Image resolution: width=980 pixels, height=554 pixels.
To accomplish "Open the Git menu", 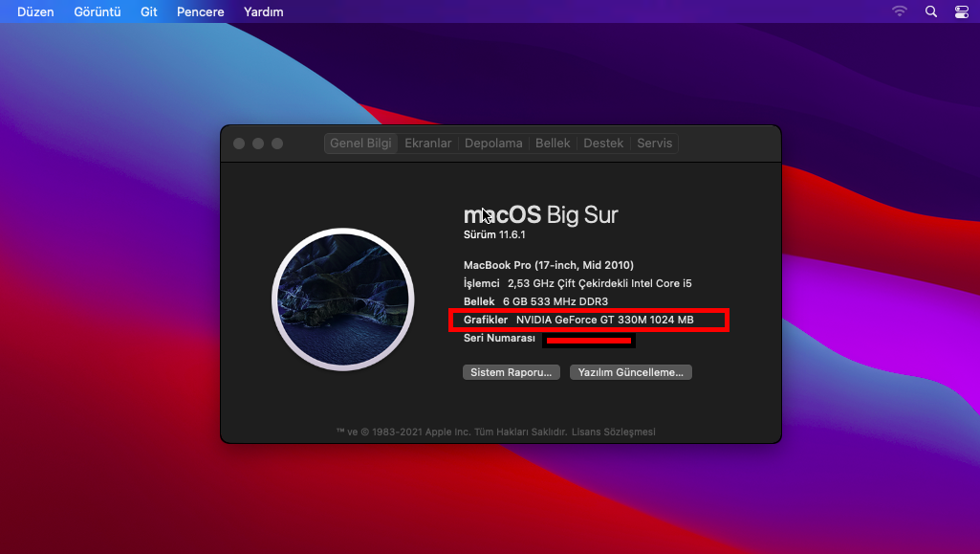I will point(149,12).
